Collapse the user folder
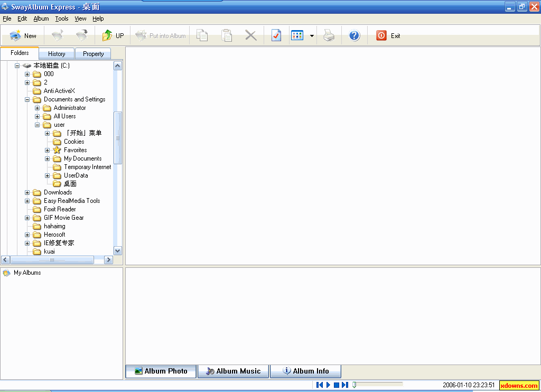 (37, 125)
